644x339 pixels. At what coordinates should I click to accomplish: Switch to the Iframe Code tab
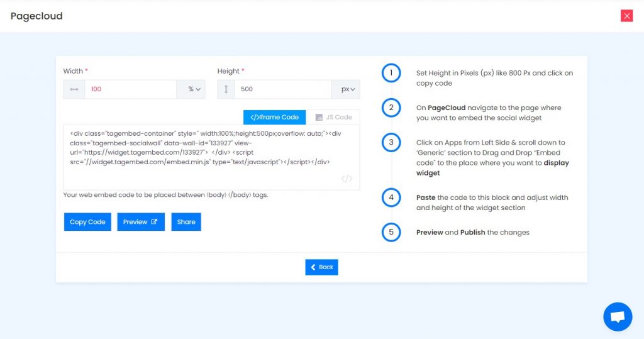(x=274, y=117)
